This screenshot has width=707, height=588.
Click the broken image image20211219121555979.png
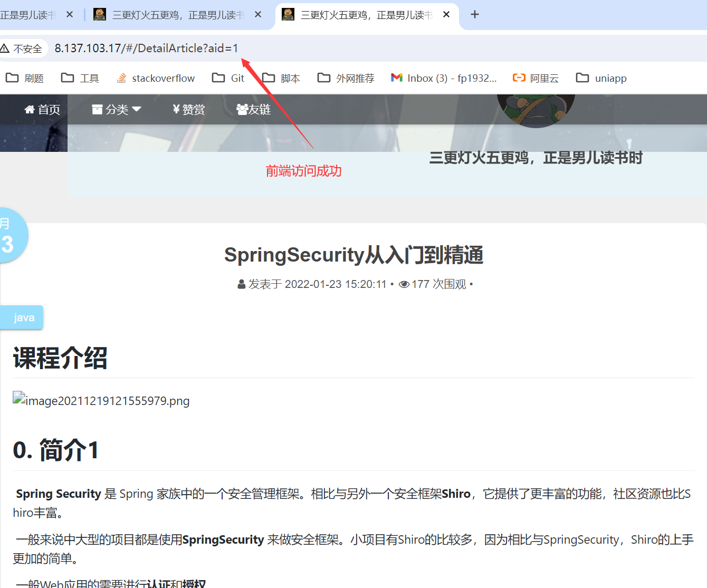[101, 400]
